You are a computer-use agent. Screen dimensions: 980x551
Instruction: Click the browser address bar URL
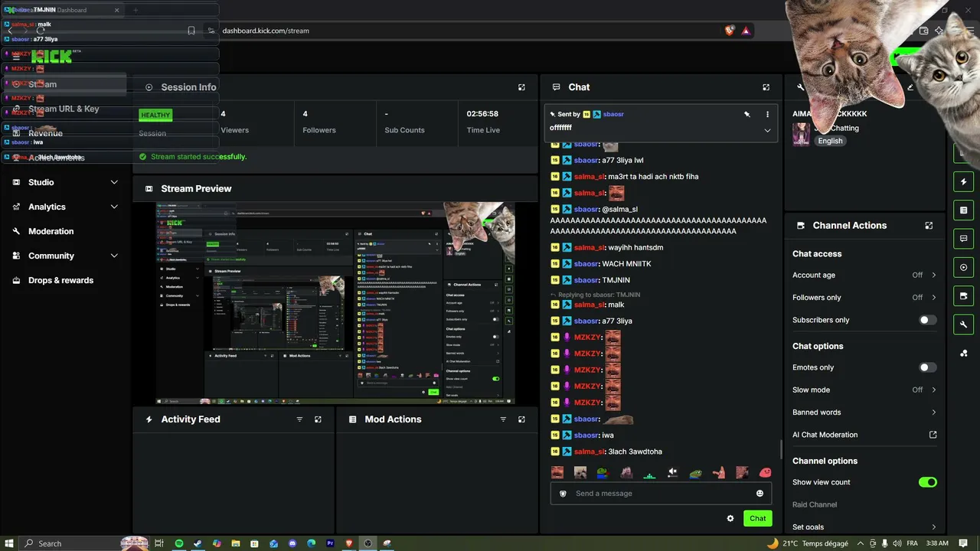coord(266,31)
